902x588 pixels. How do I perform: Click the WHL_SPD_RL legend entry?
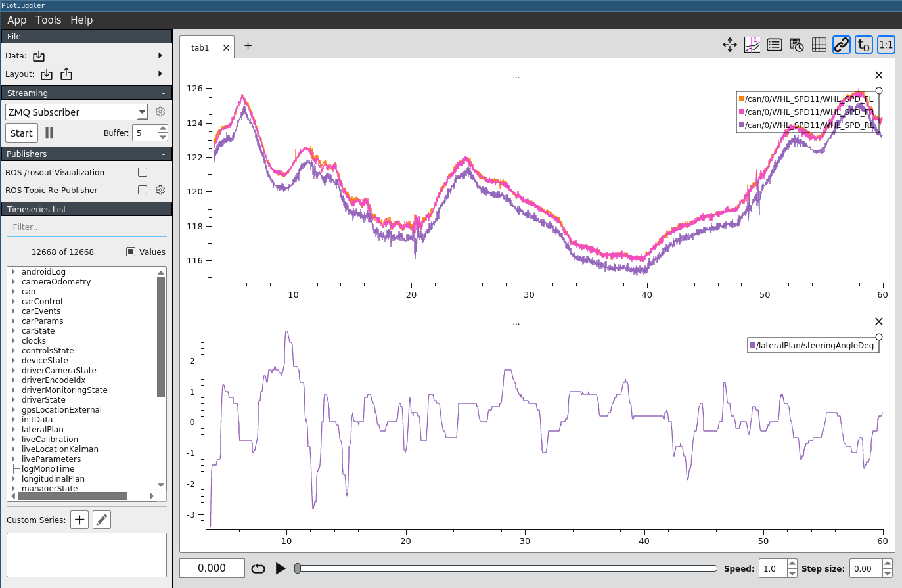(806, 125)
